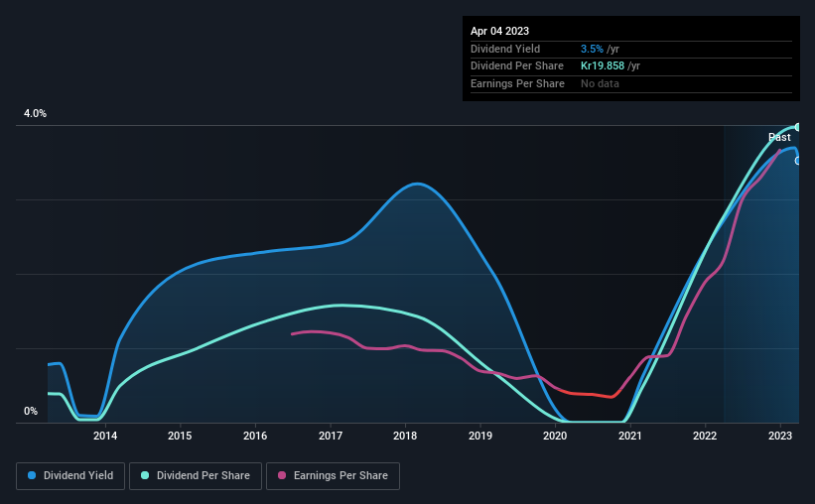815x504 pixels.
Task: Click the Dividend Yield row label in tooltip
Action: coord(505,49)
